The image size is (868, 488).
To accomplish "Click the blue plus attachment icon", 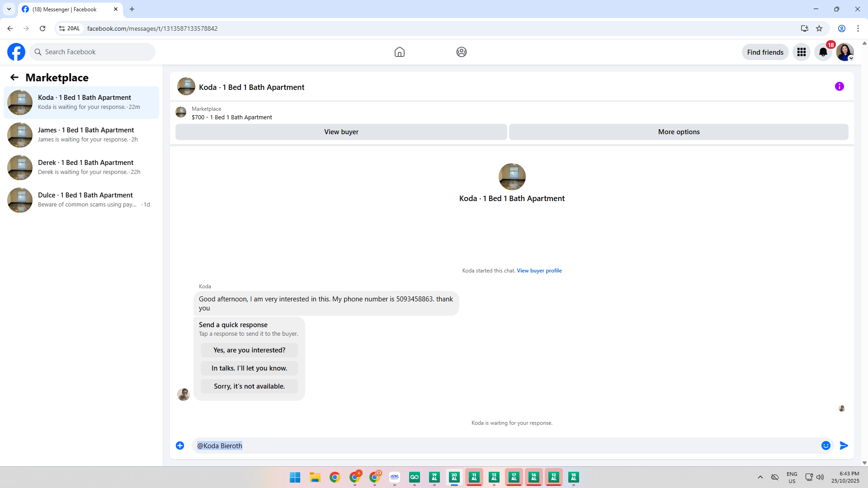I will coord(180,446).
